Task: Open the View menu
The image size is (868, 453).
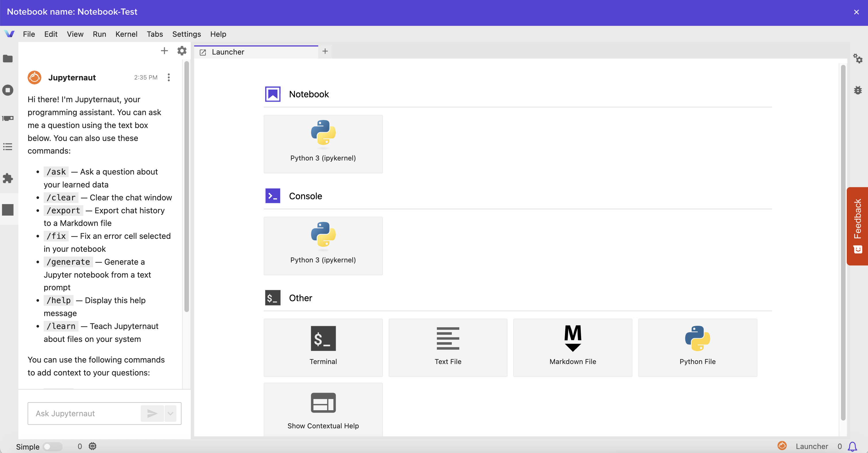Action: (75, 34)
